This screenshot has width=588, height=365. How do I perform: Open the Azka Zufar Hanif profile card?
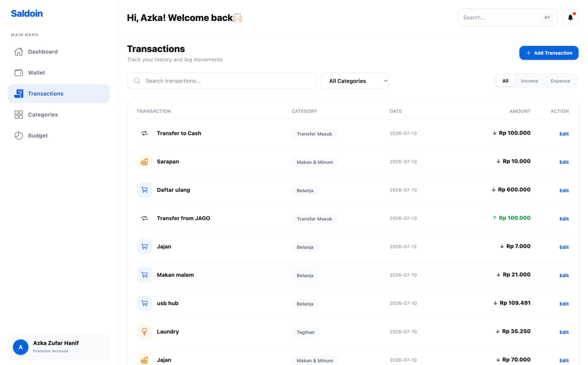tap(59, 347)
